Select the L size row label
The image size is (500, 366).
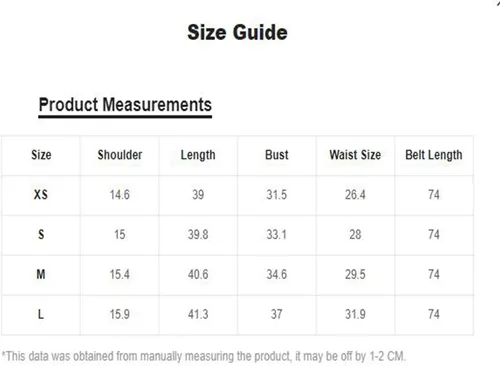41,314
